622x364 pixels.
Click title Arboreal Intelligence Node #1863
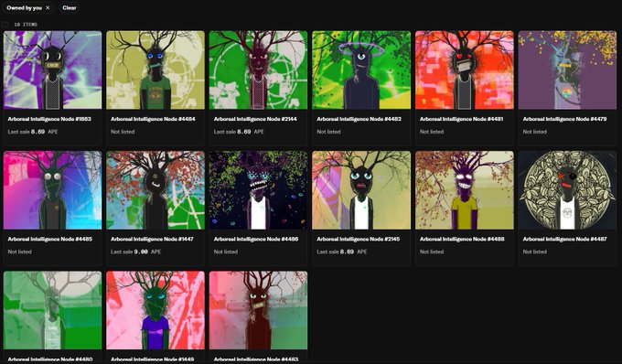49,119
